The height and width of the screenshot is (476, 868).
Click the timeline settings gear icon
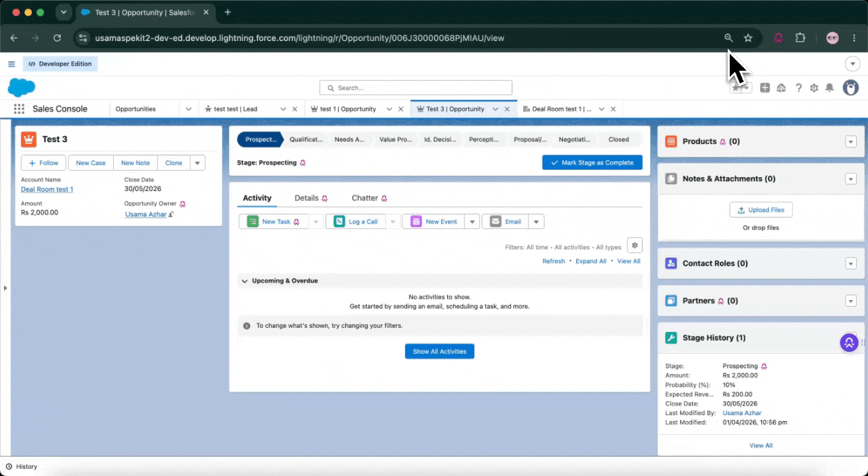point(634,245)
